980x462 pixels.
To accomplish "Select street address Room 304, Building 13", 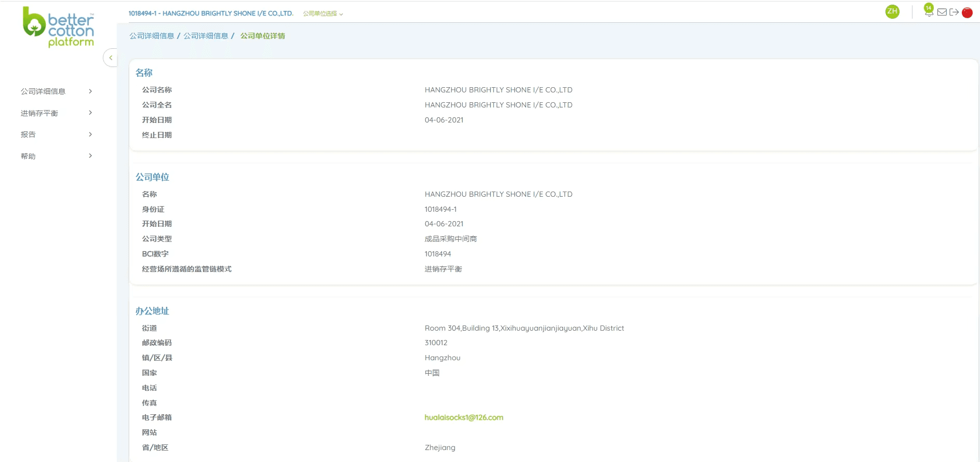I will click(x=525, y=328).
